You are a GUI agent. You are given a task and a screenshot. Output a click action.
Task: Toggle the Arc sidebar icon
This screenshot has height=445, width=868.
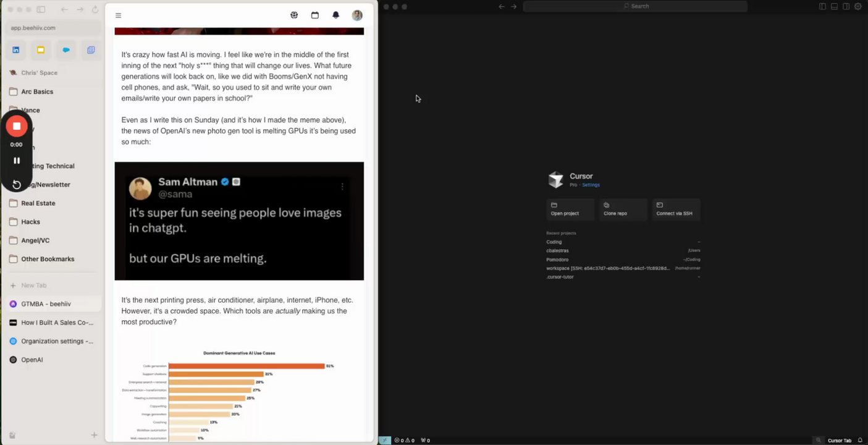point(41,9)
